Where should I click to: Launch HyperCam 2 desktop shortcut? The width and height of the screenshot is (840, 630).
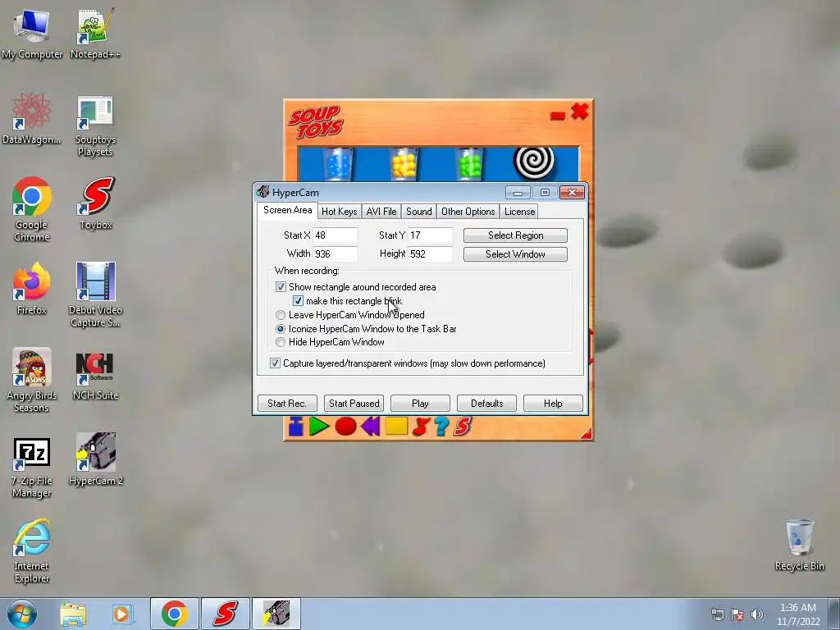pyautogui.click(x=95, y=459)
